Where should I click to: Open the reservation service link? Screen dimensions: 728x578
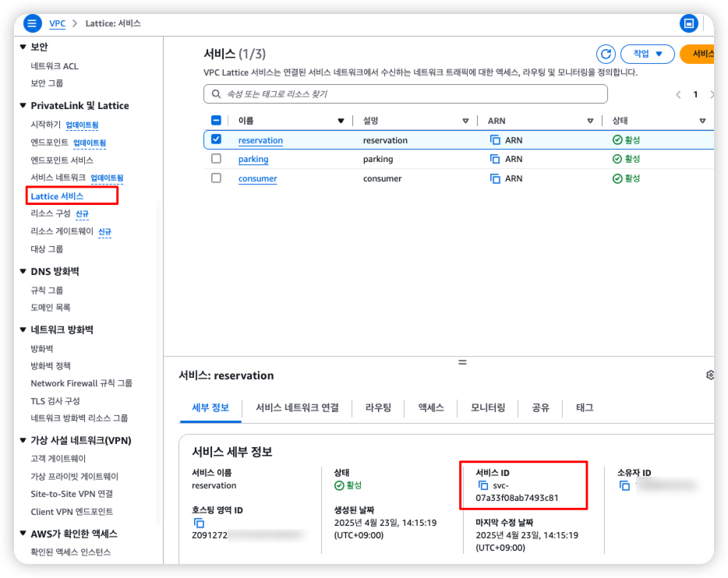[x=260, y=140]
